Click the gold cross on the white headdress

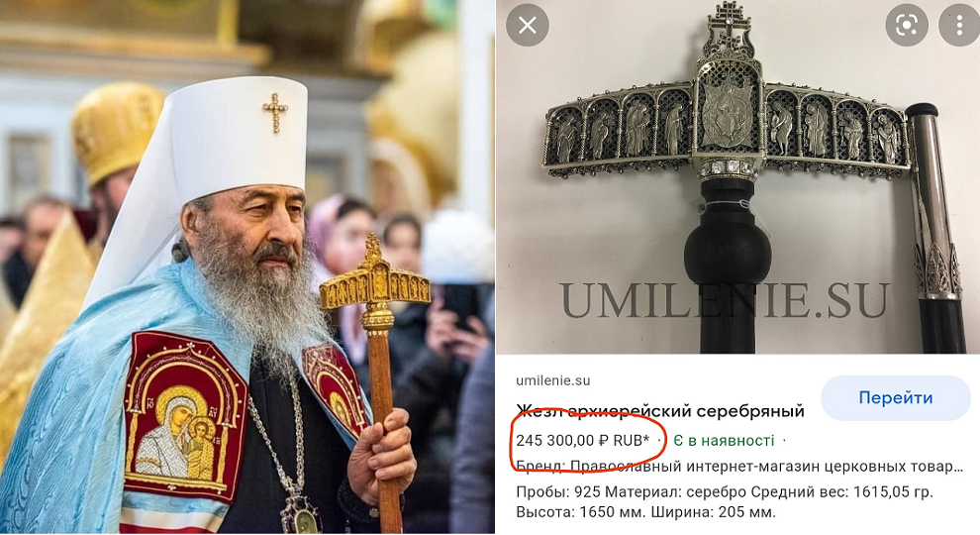point(275,113)
